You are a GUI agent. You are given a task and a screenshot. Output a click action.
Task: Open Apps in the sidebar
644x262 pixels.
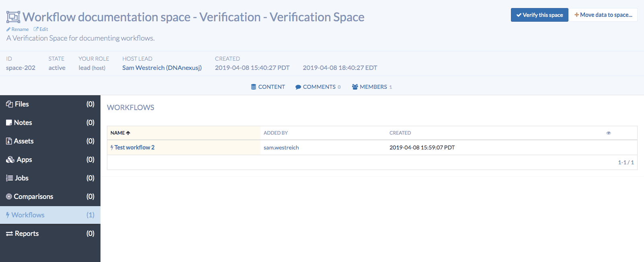coord(50,160)
